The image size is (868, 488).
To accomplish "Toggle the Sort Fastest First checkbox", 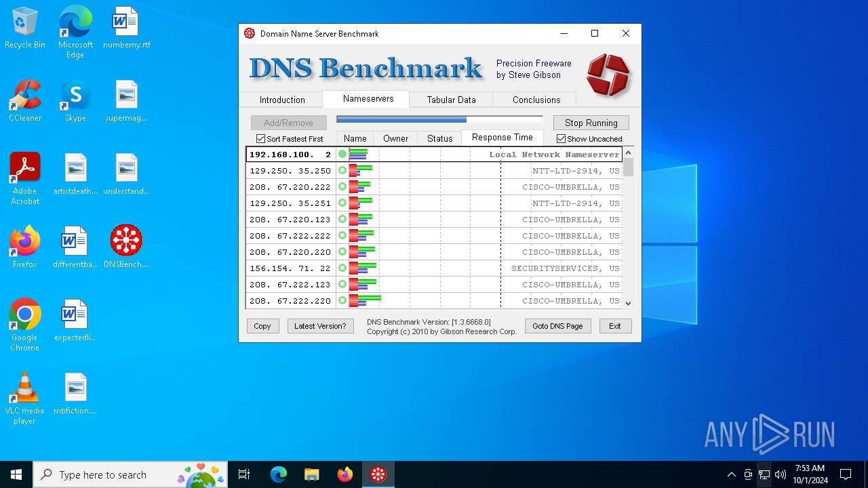I will [260, 139].
